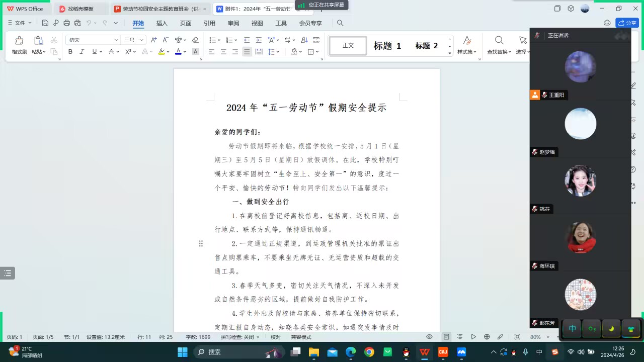Apply the 标题 1 heading style
Viewport: 644px width, 362px height.
pyautogui.click(x=387, y=46)
